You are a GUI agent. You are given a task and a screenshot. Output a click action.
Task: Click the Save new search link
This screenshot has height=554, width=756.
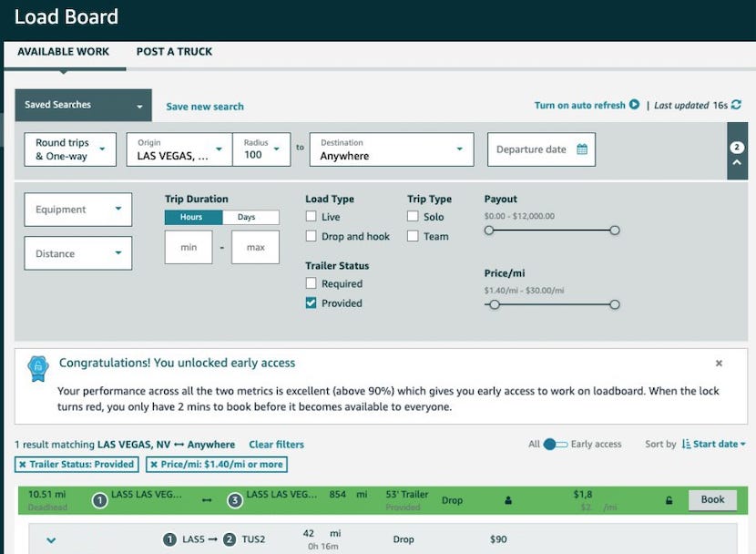tap(205, 107)
